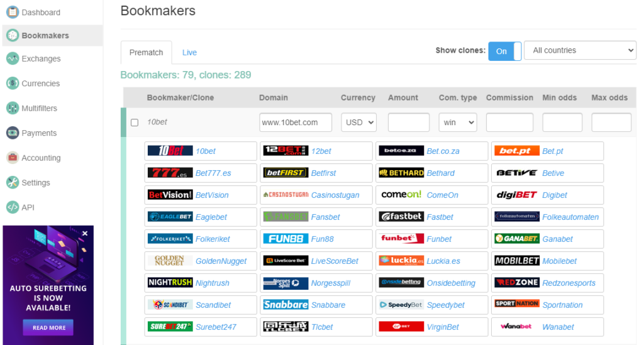Open the win commission type dropdown
This screenshot has width=644, height=345.
pos(458,123)
